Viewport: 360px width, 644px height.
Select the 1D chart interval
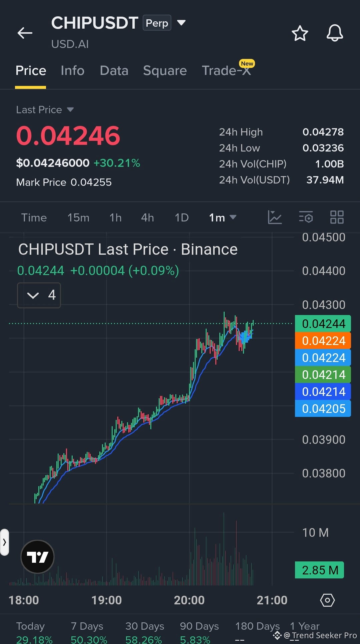click(182, 217)
